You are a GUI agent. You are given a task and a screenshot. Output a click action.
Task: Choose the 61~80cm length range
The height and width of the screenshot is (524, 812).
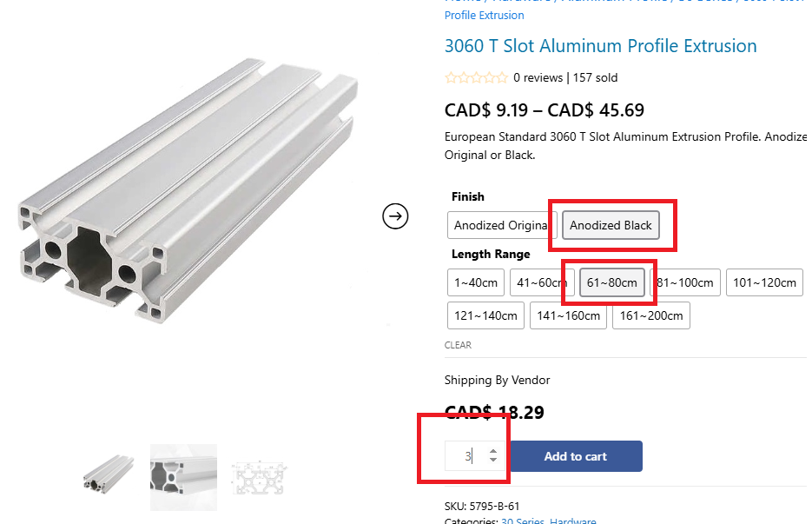[611, 282]
